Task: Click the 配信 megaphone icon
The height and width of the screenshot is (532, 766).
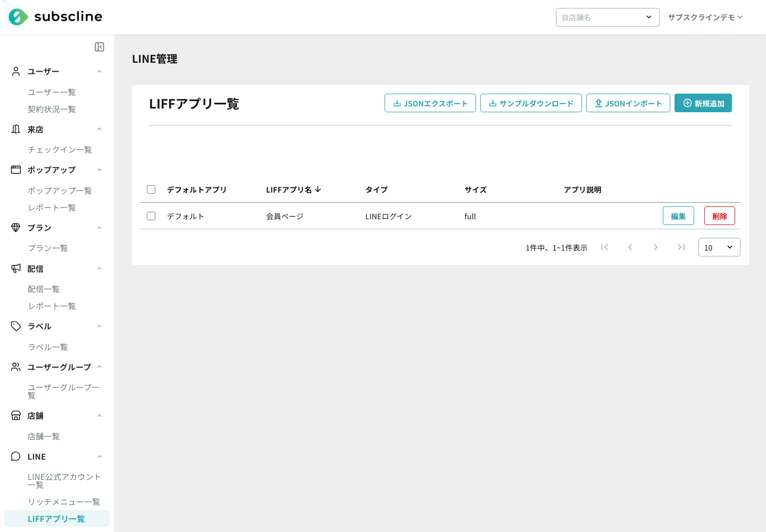Action: [x=16, y=269]
